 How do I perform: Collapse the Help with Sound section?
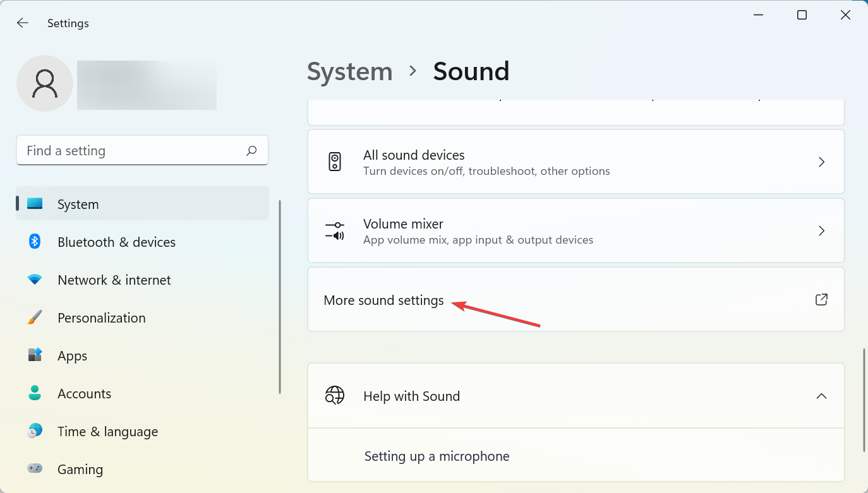(x=821, y=396)
